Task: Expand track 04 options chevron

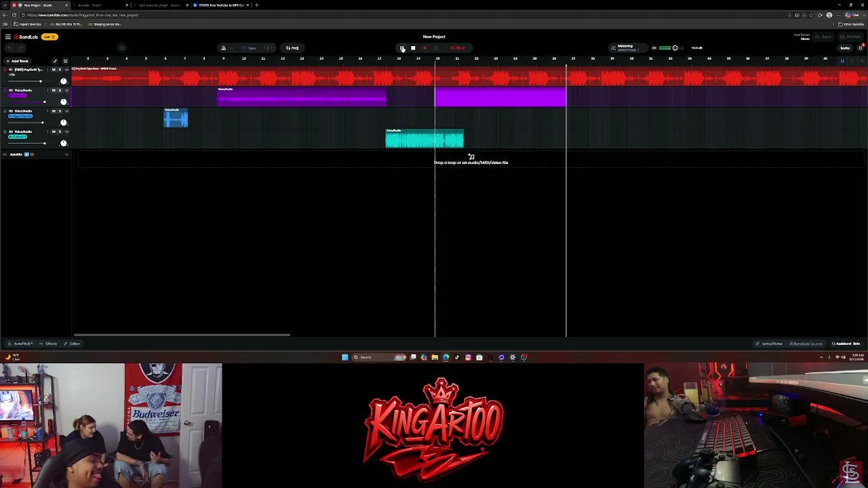Action: (x=66, y=131)
